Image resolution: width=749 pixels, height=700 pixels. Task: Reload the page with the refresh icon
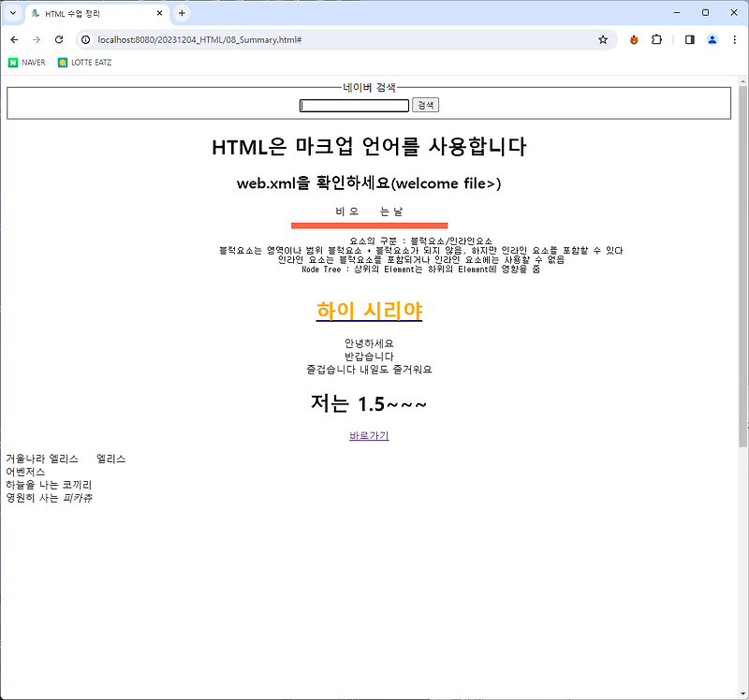coord(58,41)
